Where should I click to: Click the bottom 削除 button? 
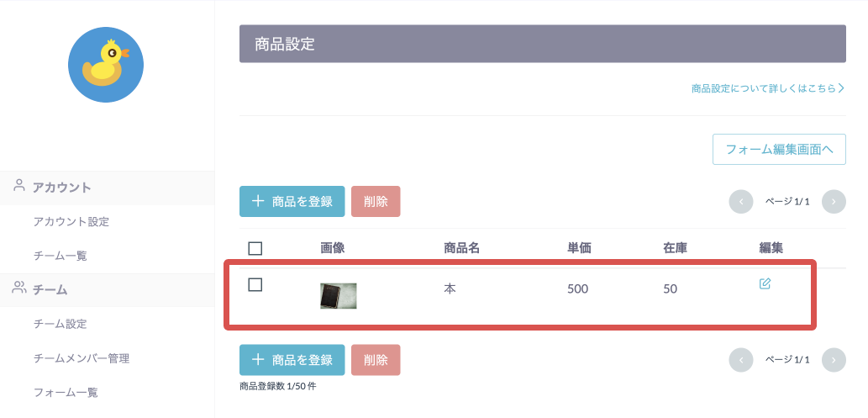coord(376,360)
